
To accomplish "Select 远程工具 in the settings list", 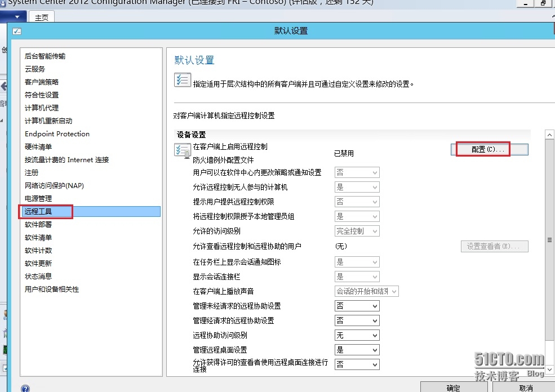I will click(x=91, y=211).
